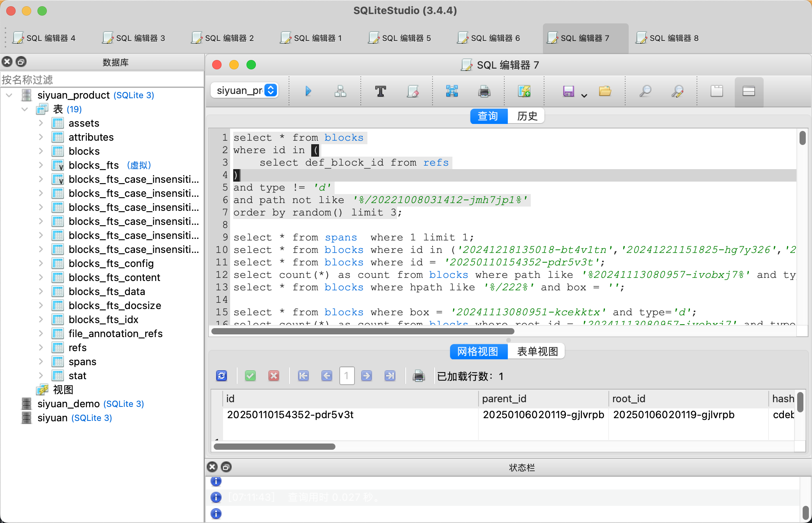812x523 pixels.
Task: Click the Create view from query icon
Action: [x=524, y=91]
